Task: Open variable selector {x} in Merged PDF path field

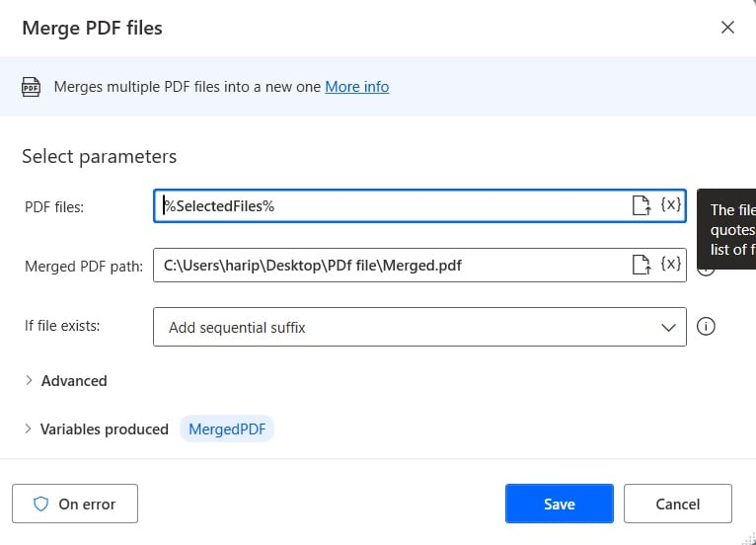Action: (x=671, y=264)
